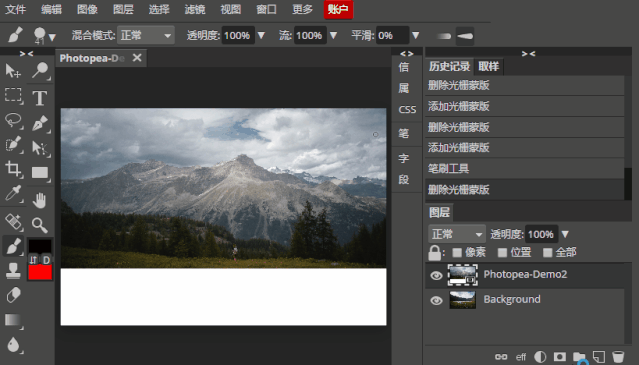This screenshot has height=365, width=639.
Task: Select the Hand tool
Action: [40, 200]
